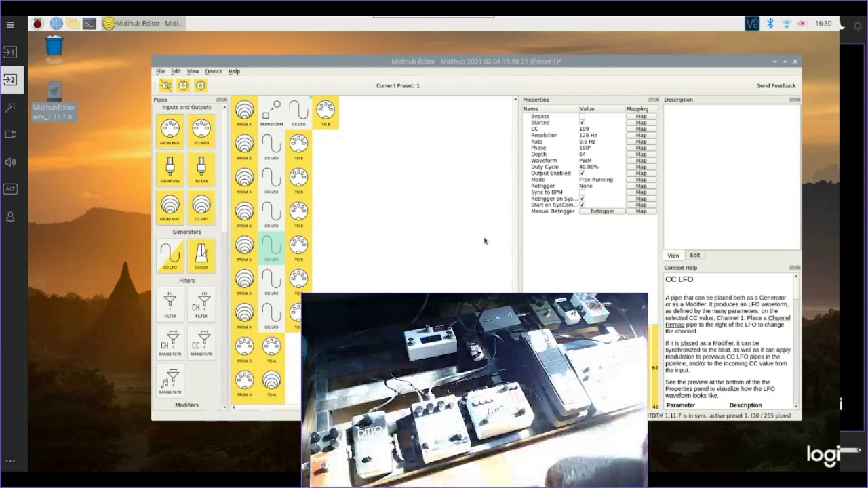Image resolution: width=868 pixels, height=488 pixels.
Task: Open the Retrigger None value dropdown
Action: point(601,186)
